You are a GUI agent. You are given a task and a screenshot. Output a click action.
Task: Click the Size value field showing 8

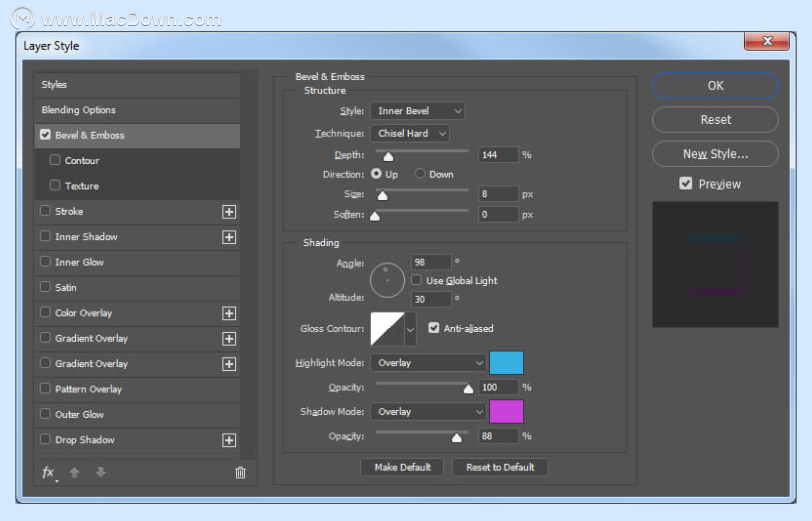498,194
